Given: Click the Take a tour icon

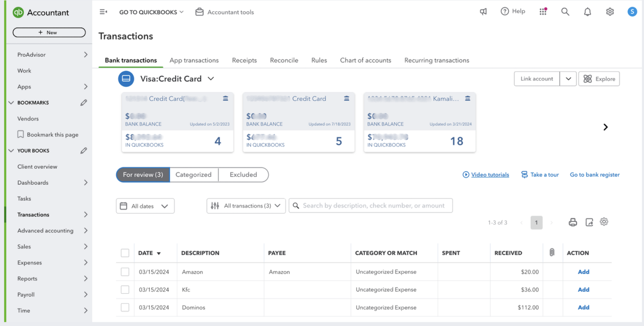Looking at the screenshot, I should click(x=524, y=174).
